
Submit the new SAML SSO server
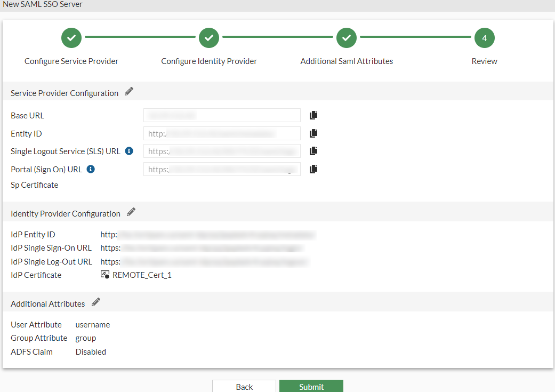(311, 386)
